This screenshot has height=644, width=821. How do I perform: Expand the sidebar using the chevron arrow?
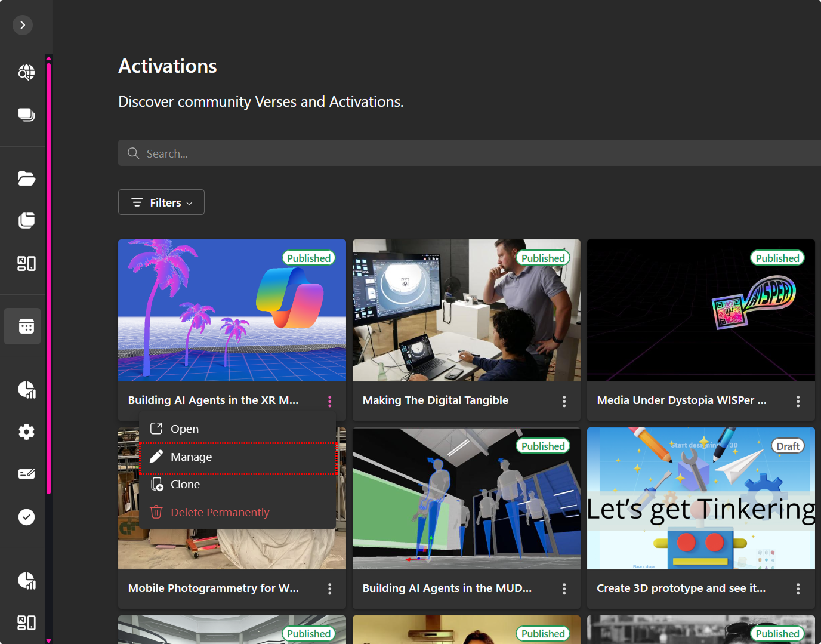coord(23,25)
